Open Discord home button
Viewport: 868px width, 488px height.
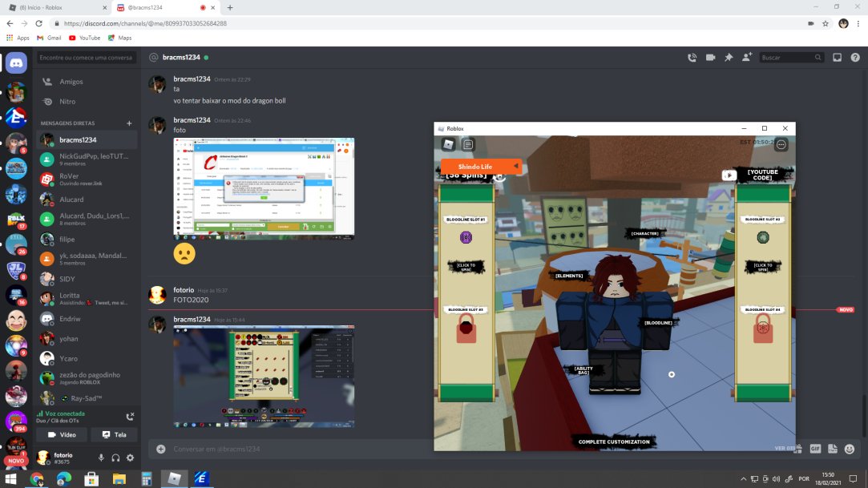point(16,63)
